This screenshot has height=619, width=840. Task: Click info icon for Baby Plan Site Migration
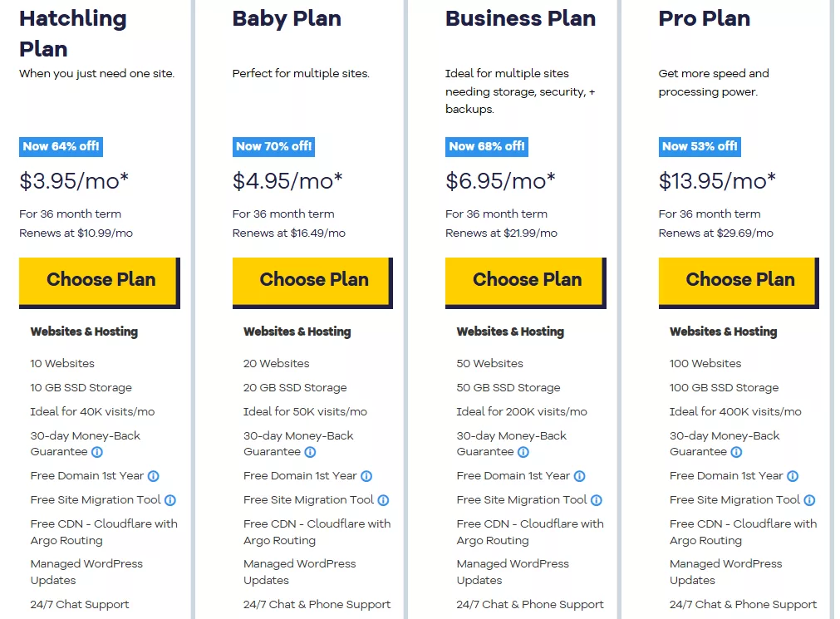pos(383,500)
